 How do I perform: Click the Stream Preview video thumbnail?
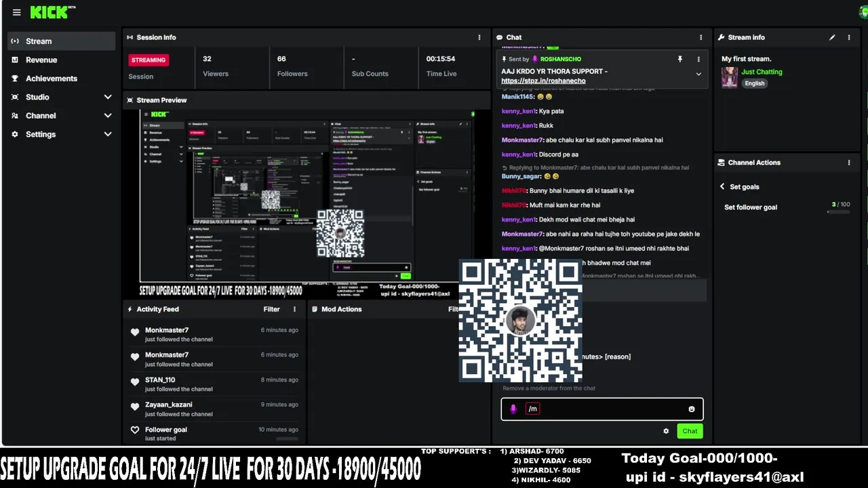[x=307, y=203]
